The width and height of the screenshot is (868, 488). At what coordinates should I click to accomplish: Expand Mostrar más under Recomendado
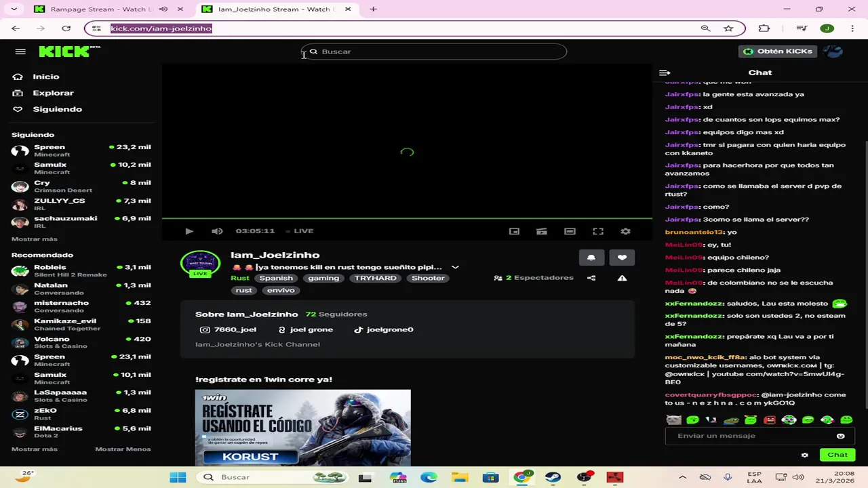(x=35, y=449)
